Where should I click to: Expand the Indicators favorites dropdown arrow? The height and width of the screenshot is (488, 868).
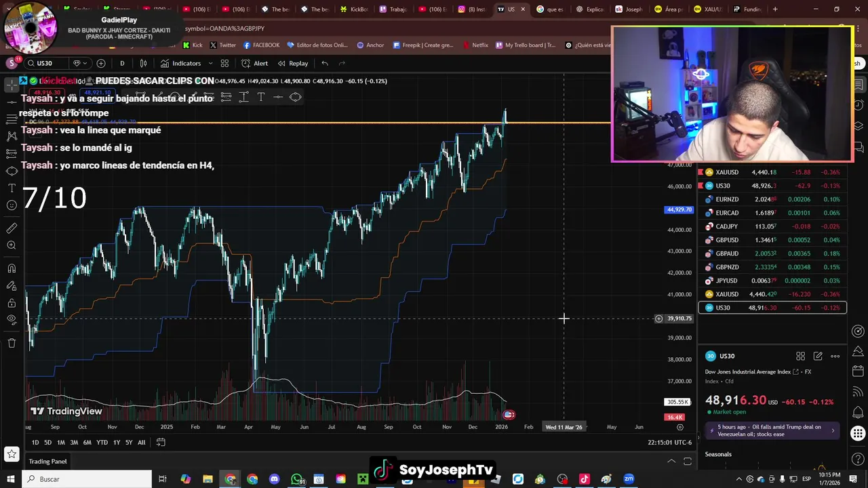point(210,63)
